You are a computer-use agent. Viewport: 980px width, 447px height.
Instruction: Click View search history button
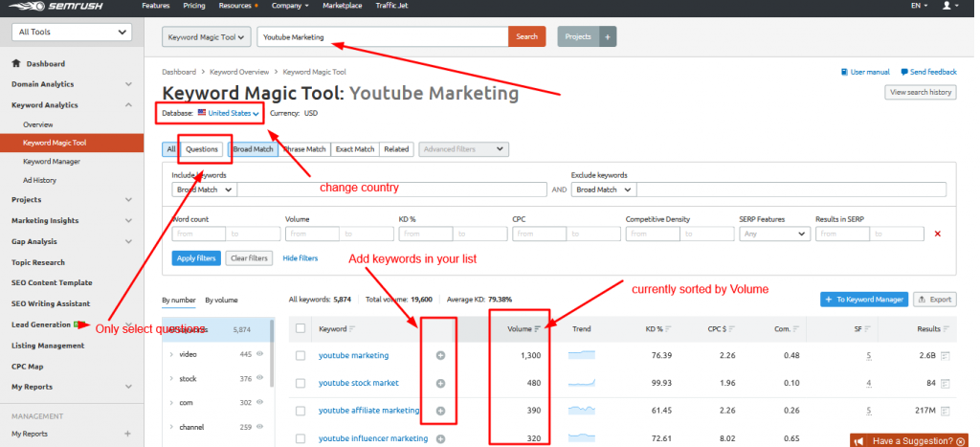point(920,92)
